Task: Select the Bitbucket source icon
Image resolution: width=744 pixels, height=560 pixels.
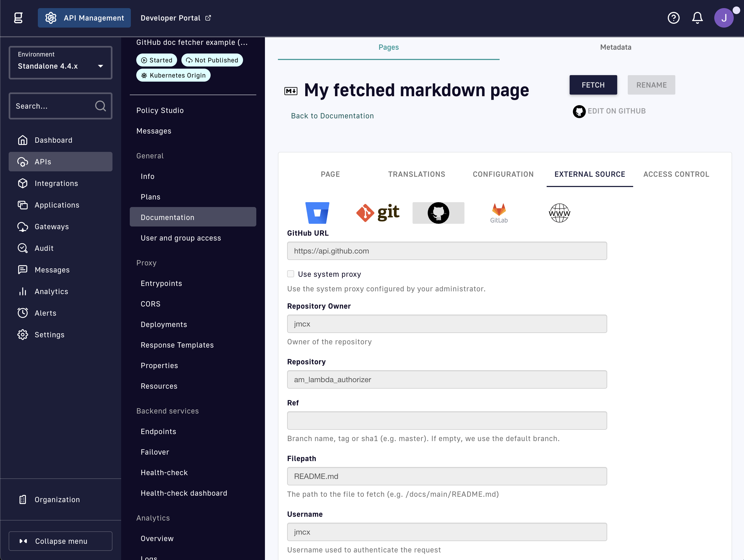Action: click(317, 212)
